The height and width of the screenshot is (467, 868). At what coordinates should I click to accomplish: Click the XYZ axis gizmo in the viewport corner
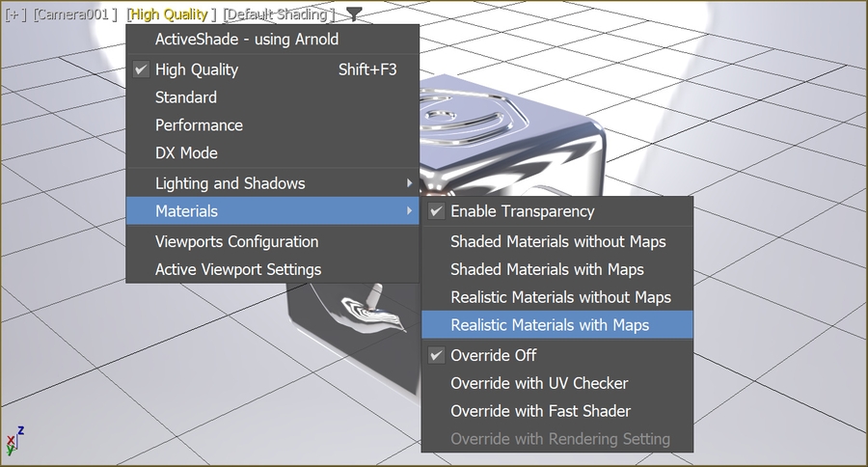pos(14,443)
